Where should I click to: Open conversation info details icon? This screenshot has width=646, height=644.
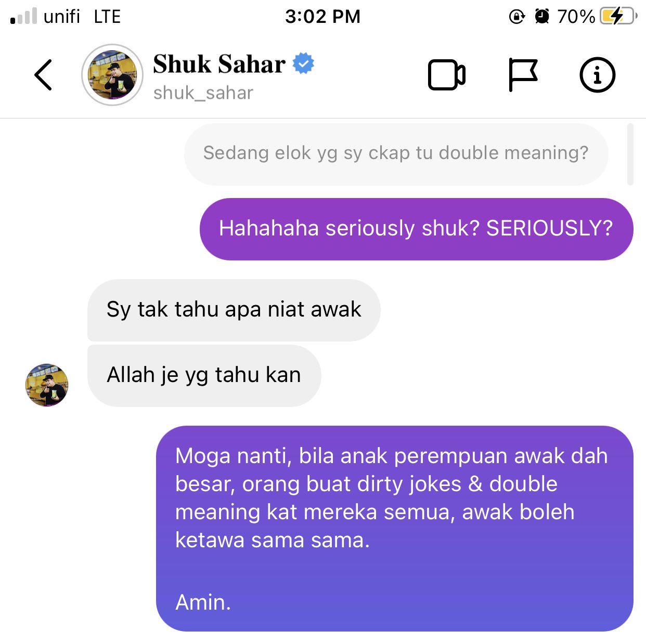click(597, 75)
